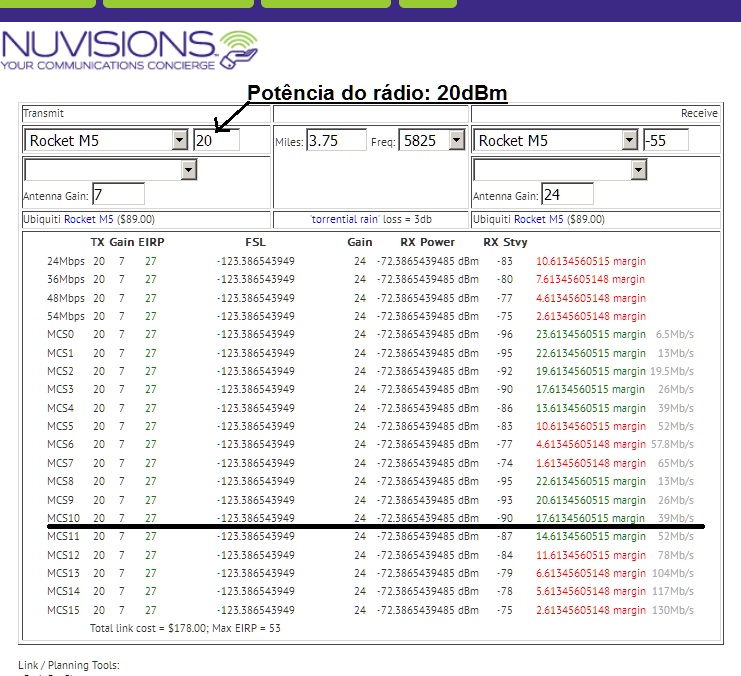Click the second green tab in the top bar

178,4
